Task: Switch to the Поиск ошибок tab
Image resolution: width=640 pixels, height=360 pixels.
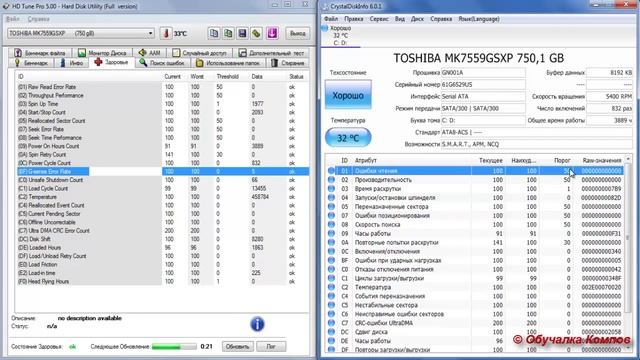Action: click(162, 63)
